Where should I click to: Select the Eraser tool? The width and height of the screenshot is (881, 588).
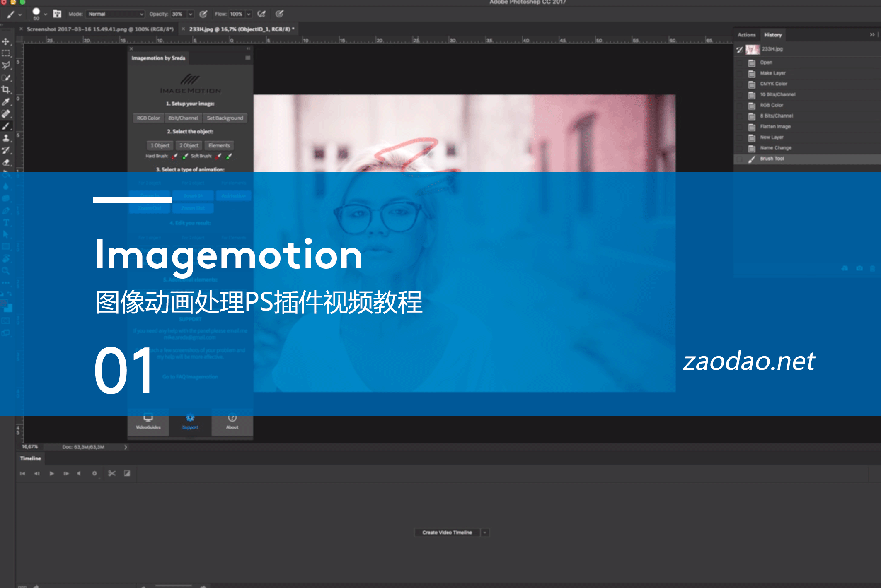[x=6, y=162]
